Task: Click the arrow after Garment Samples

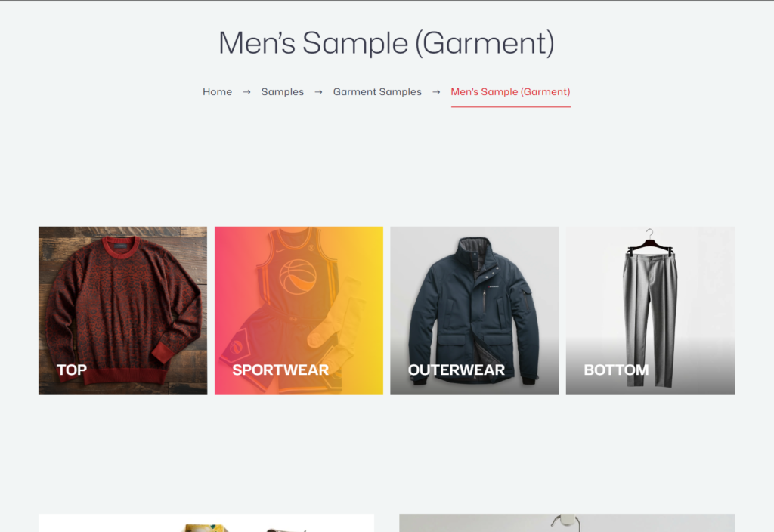Action: (436, 92)
